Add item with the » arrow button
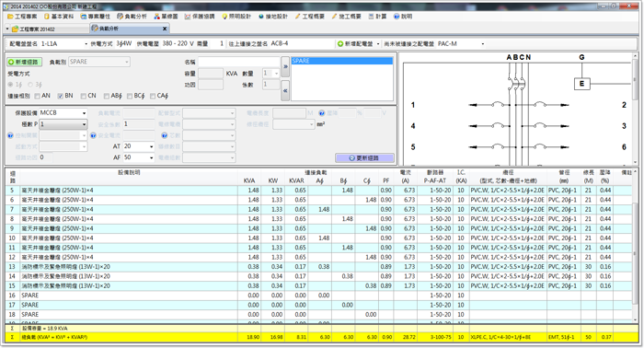 pyautogui.click(x=285, y=66)
